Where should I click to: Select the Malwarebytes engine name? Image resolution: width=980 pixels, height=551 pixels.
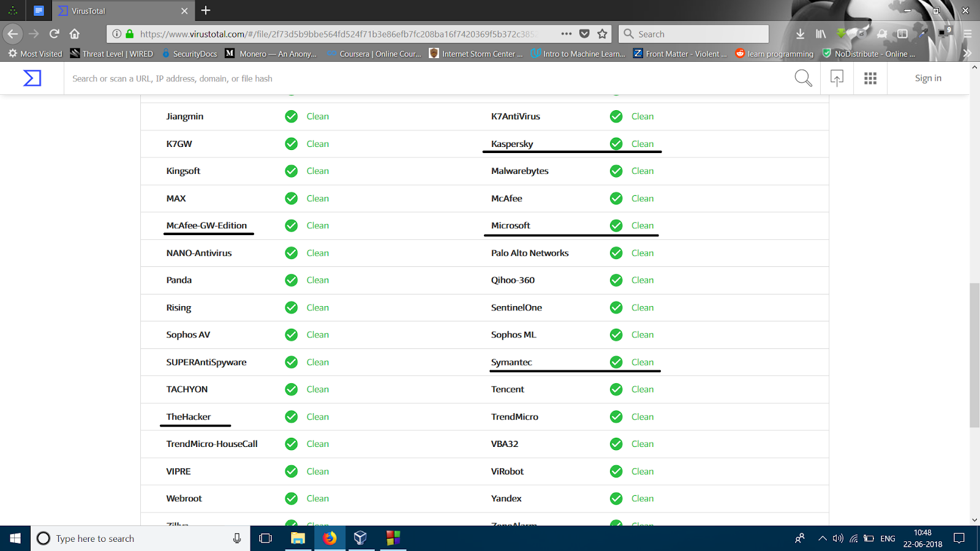click(x=519, y=171)
